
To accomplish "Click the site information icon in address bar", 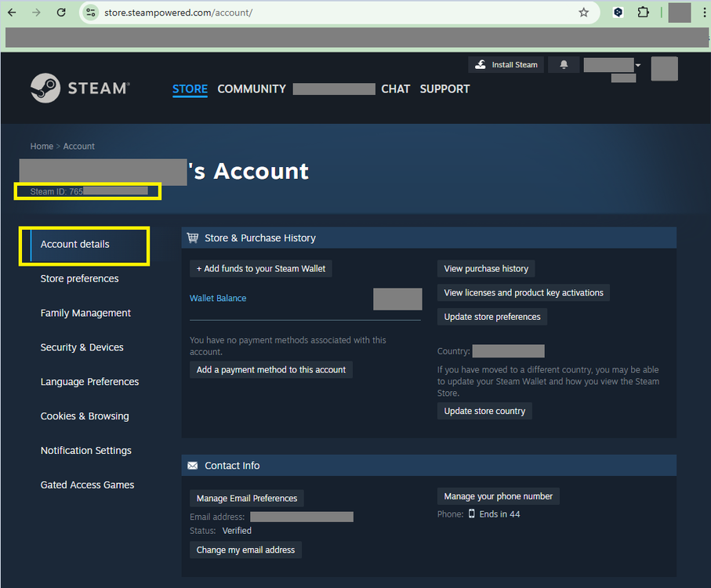I will (91, 13).
